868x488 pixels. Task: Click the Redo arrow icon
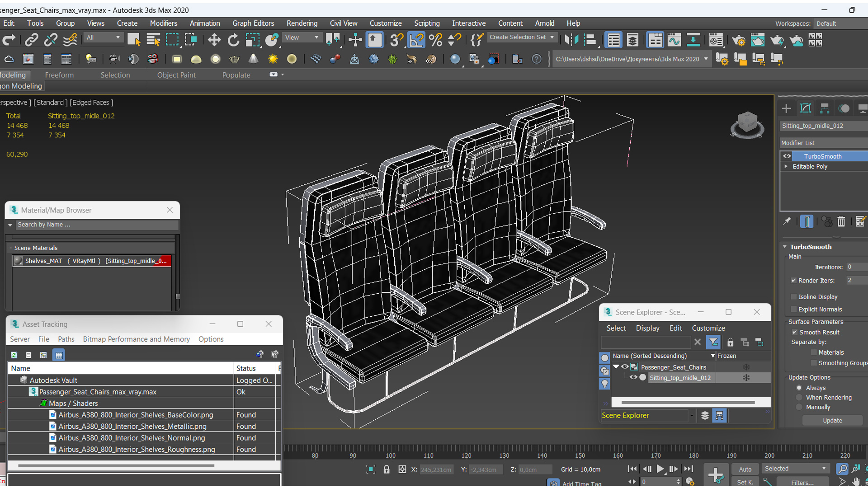pyautogui.click(x=9, y=40)
